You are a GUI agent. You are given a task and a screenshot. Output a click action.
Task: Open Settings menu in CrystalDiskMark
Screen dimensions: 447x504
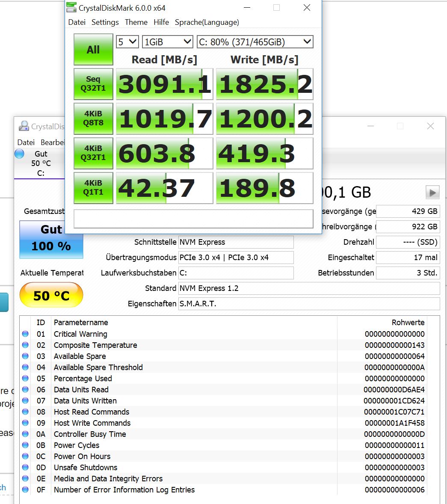click(105, 22)
